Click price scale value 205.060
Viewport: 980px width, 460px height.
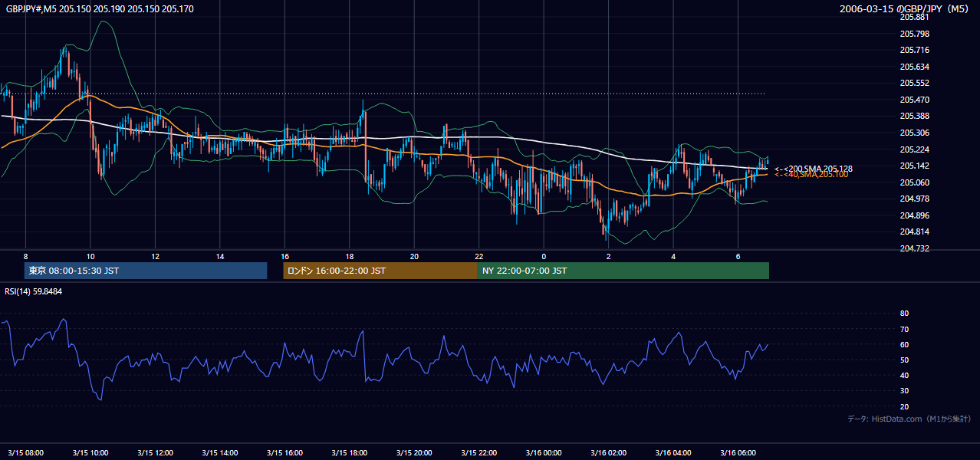click(x=914, y=182)
